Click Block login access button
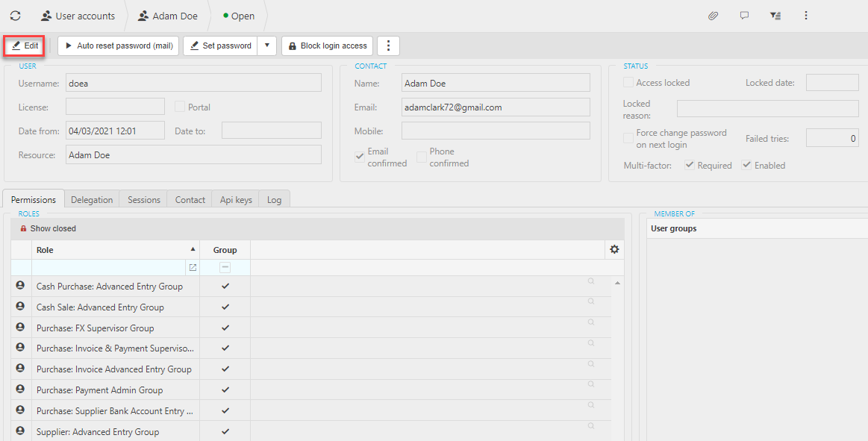Viewport: 868px width, 441px height. pyautogui.click(x=327, y=46)
